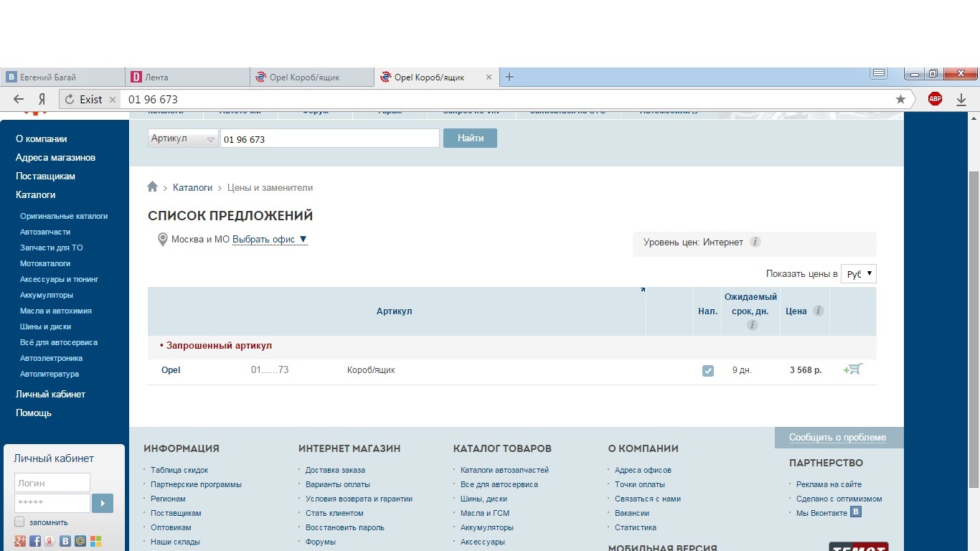Click the Логин input field

pos(52,483)
